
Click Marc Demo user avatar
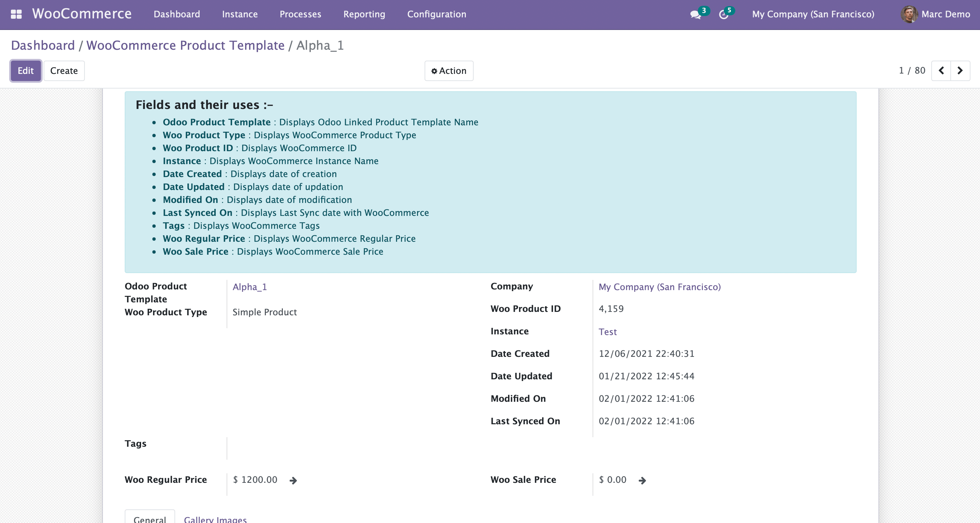tap(909, 14)
